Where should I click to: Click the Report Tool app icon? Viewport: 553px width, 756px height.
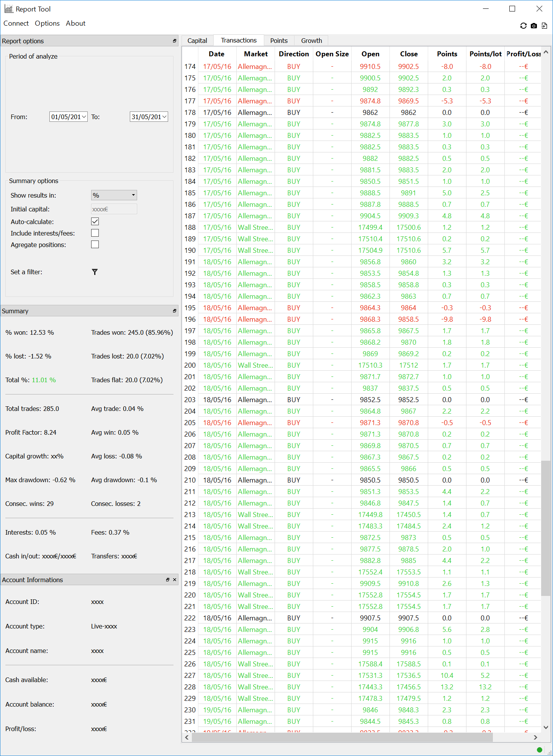(8, 9)
